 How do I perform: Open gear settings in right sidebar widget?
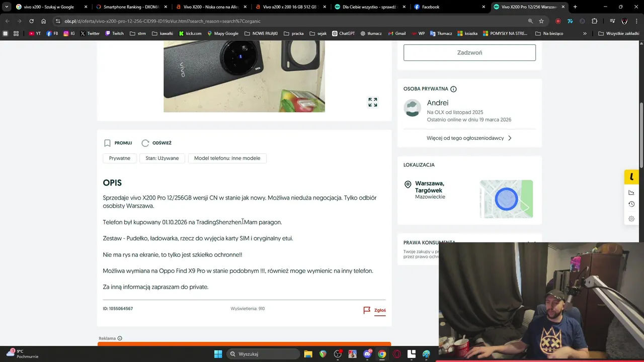pyautogui.click(x=631, y=219)
